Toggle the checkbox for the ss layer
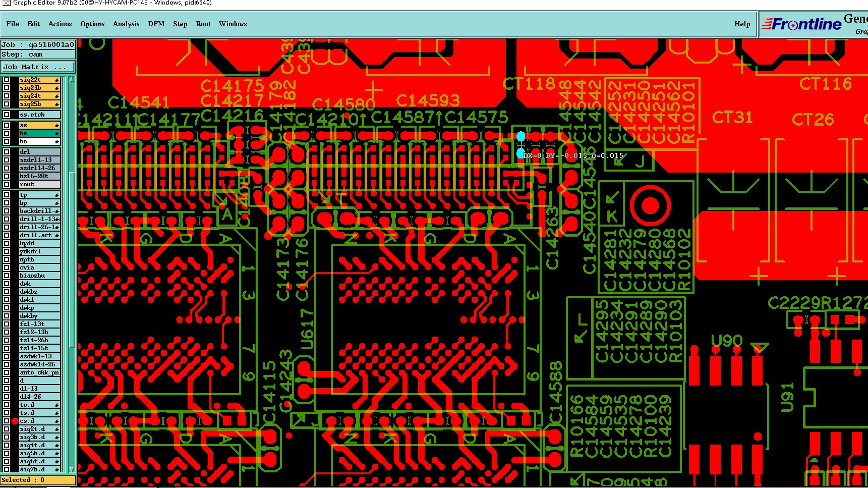The height and width of the screenshot is (488, 868). click(7, 125)
